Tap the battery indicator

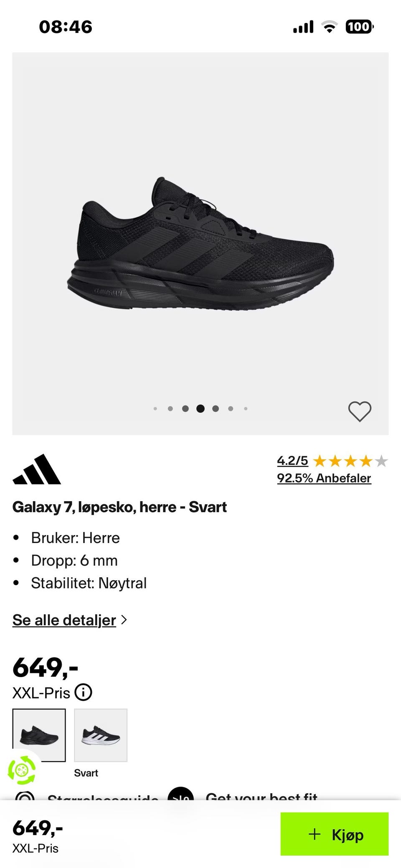359,27
